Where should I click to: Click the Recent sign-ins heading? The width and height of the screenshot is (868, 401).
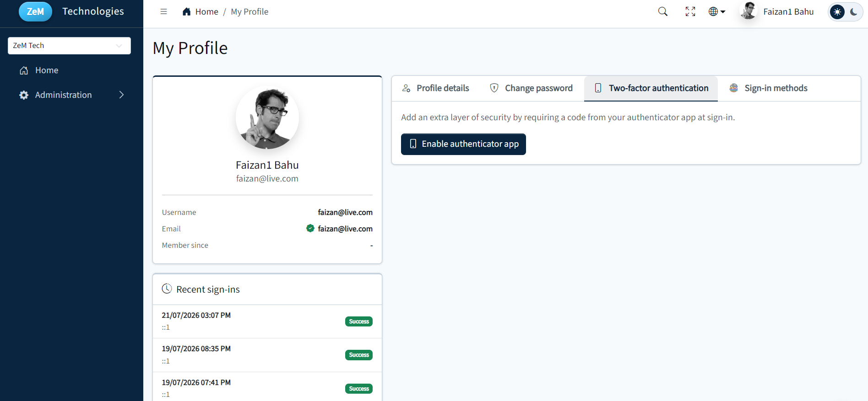pyautogui.click(x=208, y=289)
